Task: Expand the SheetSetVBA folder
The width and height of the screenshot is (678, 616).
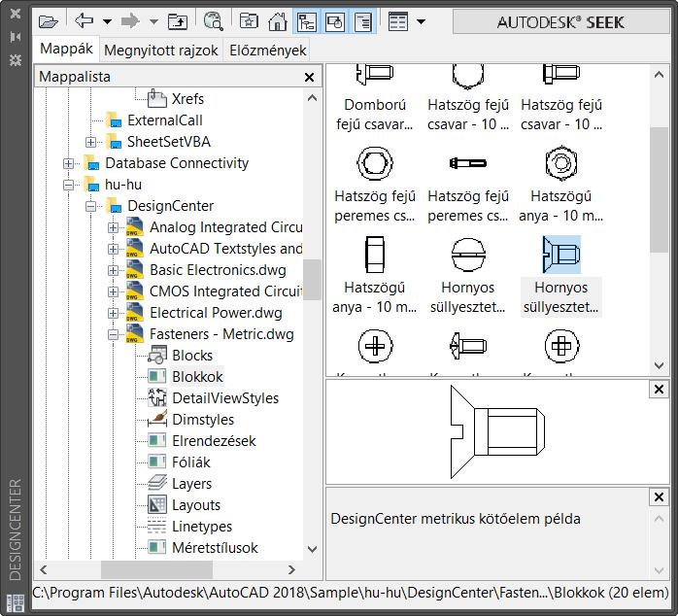Action: click(x=90, y=142)
